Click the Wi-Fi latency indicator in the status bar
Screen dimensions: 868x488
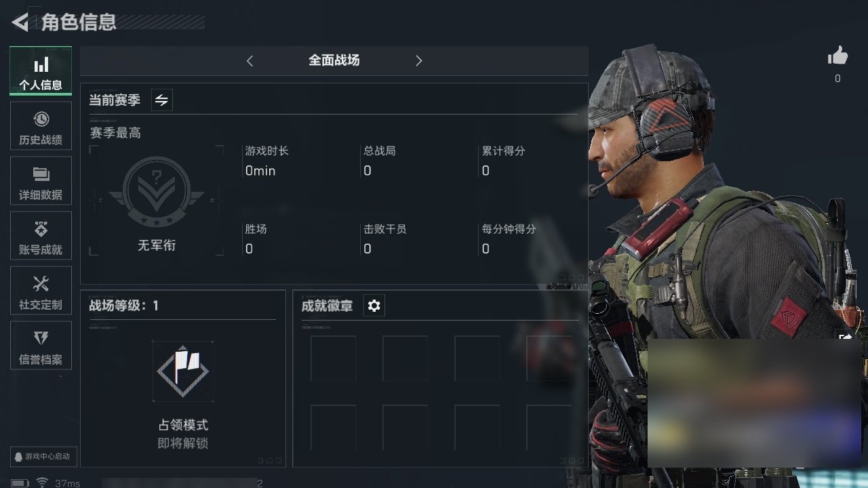tap(58, 483)
